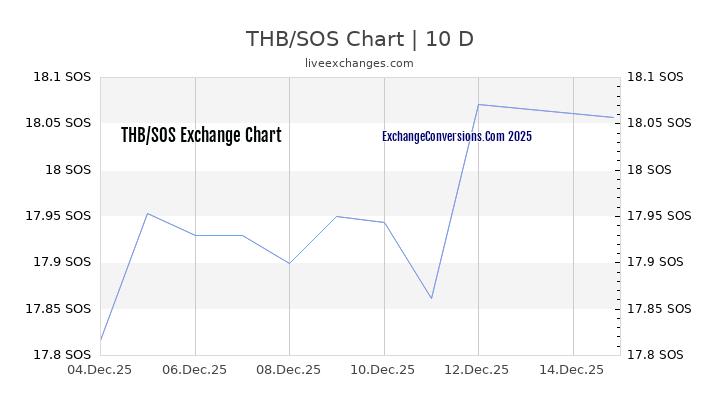Click the line's peak point at 12.Dec.25
Screen dimensions: 720x405
[478, 104]
